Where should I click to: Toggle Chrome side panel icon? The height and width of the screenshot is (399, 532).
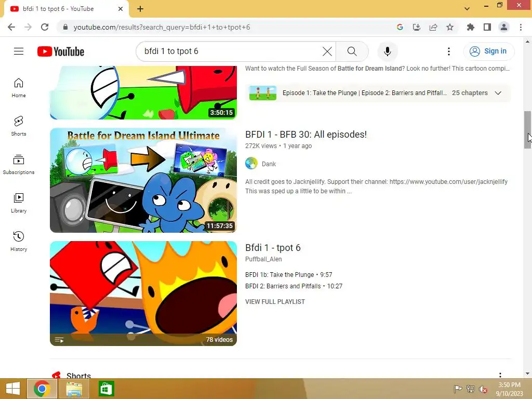(x=487, y=27)
